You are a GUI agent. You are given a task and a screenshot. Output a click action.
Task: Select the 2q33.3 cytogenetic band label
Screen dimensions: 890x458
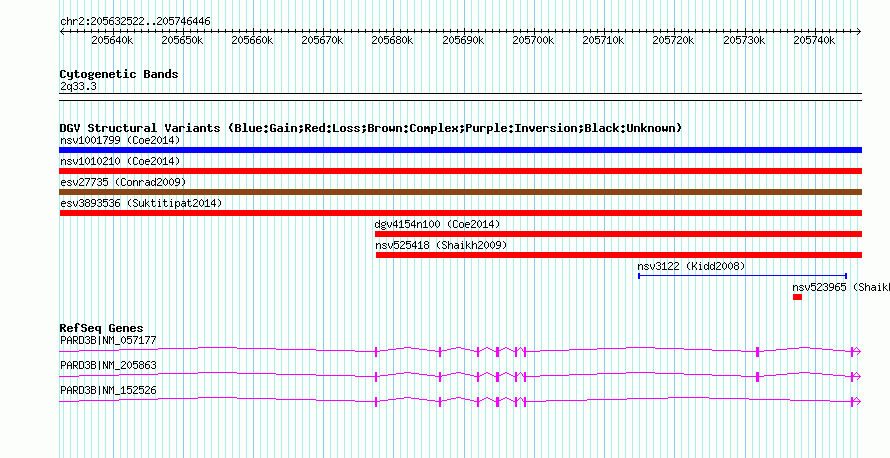[x=78, y=86]
